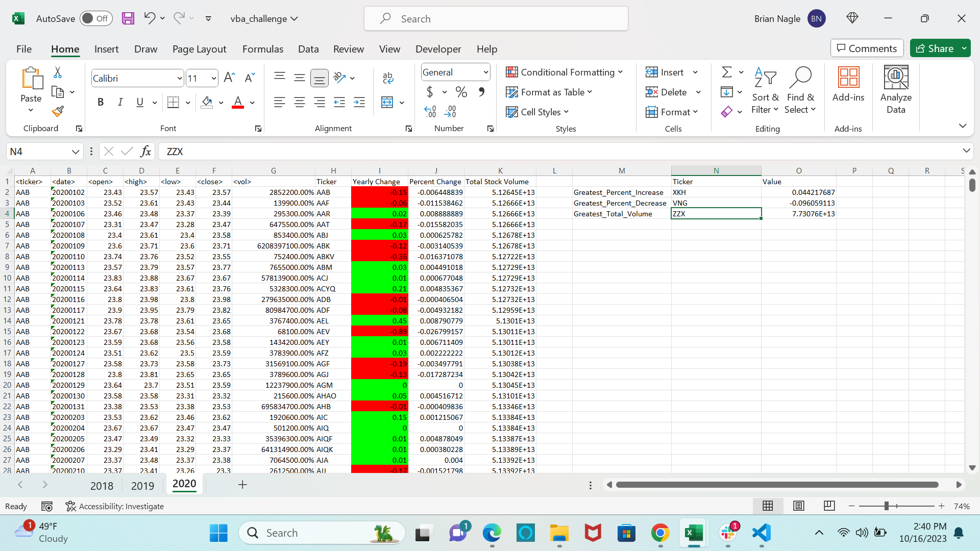Expand the formula bar chevron
This screenshot has height=551, width=980.
[x=966, y=151]
